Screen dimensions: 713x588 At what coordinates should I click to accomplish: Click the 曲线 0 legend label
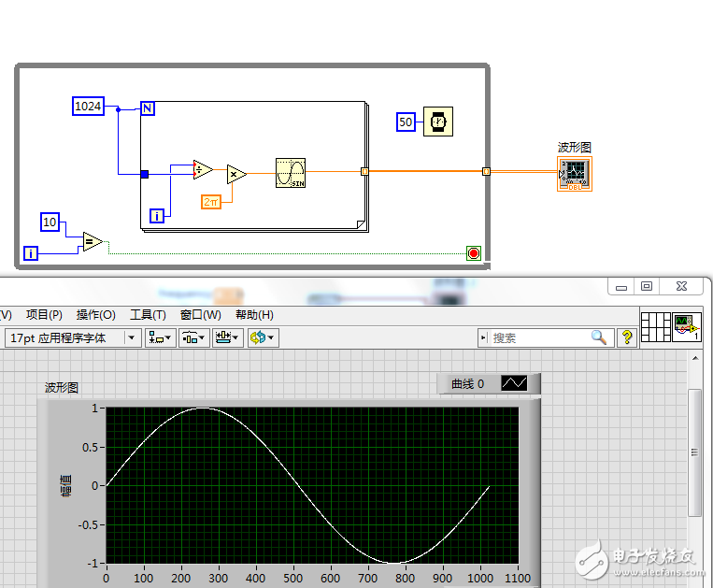pos(467,384)
